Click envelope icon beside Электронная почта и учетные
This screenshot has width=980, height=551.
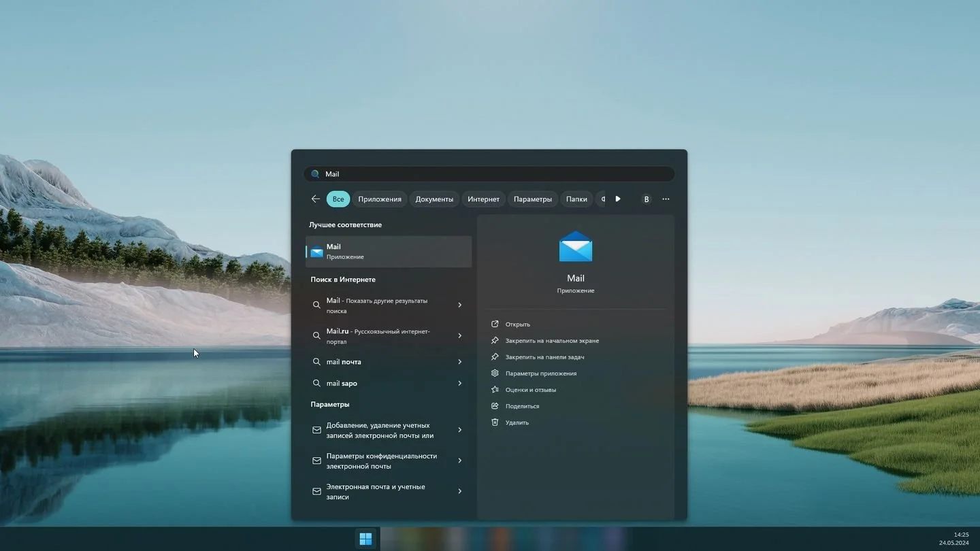pyautogui.click(x=316, y=492)
